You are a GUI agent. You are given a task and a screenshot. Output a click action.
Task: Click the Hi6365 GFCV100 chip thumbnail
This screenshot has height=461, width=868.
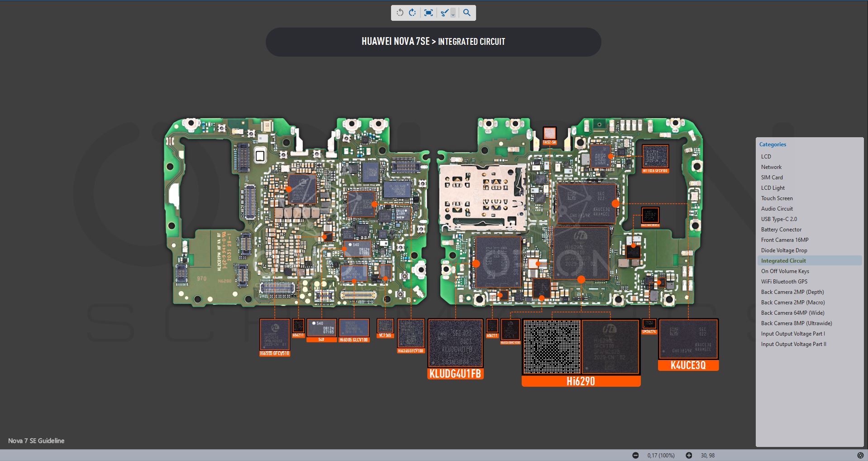pyautogui.click(x=411, y=333)
